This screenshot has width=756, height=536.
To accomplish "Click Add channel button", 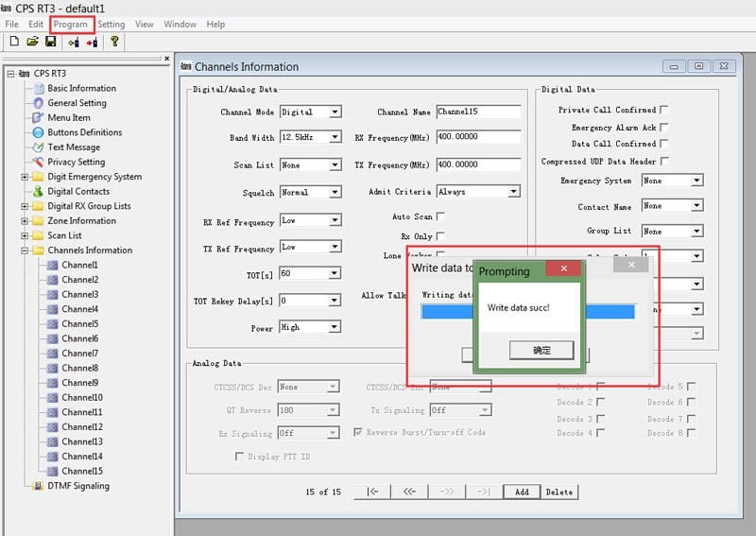I will coord(522,492).
